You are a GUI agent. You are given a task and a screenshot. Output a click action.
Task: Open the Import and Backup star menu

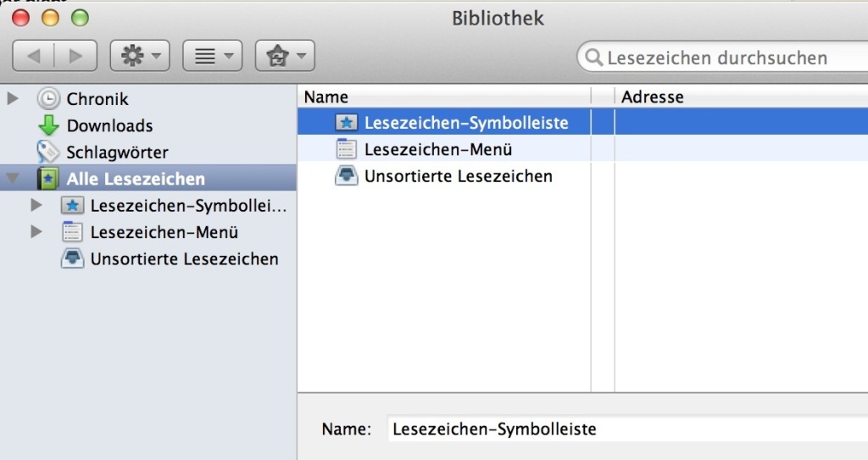pyautogui.click(x=285, y=55)
